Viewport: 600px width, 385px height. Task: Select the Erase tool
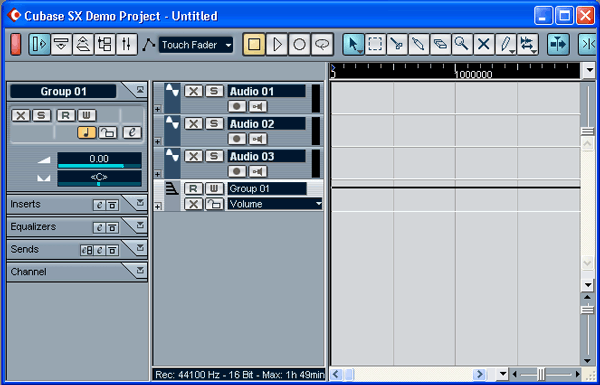(x=440, y=44)
